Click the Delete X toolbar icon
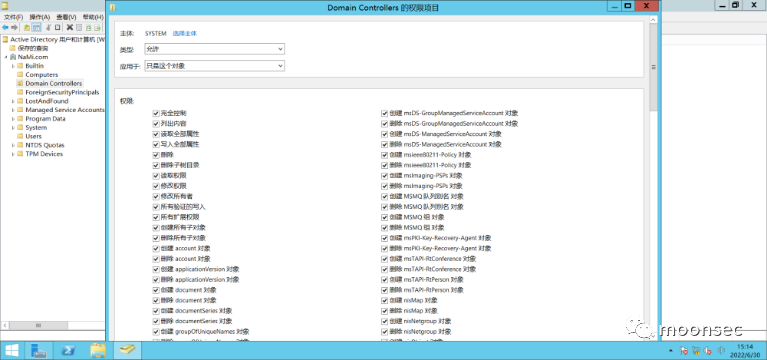This screenshot has width=767, height=360. [x=70, y=27]
